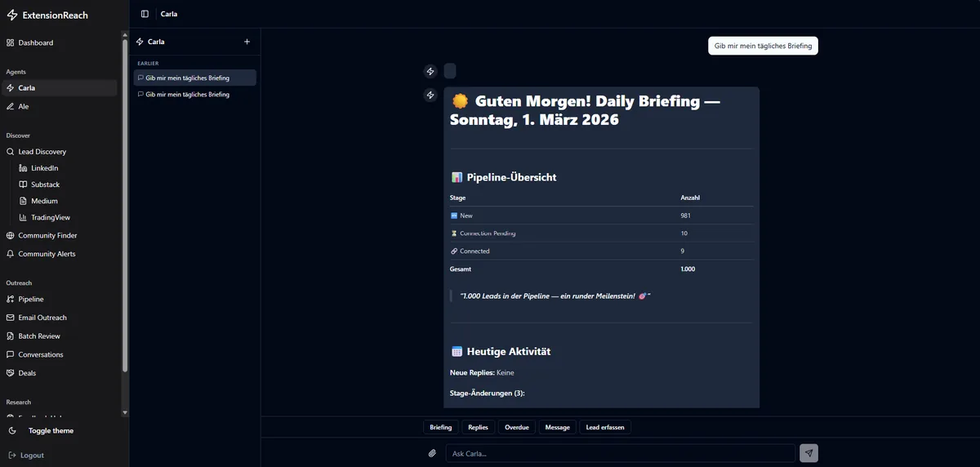The image size is (980, 467).
Task: Click the Message quick action button
Action: point(558,427)
